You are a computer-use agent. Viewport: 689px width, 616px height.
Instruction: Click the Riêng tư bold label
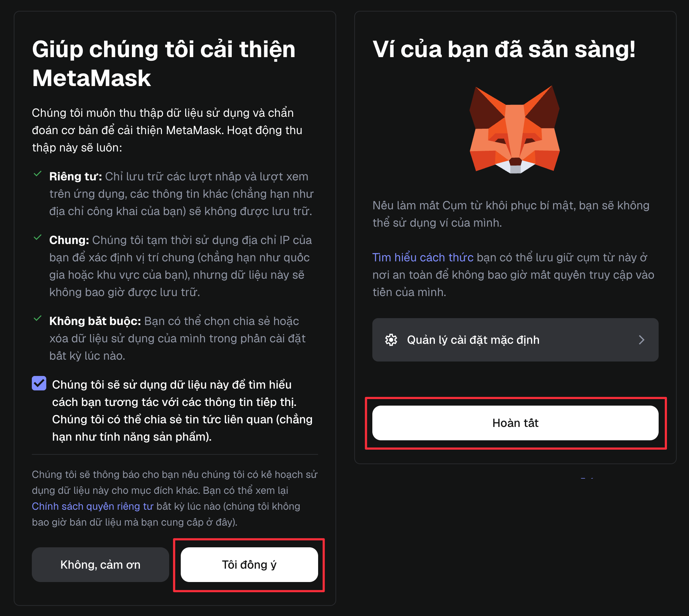tap(76, 176)
